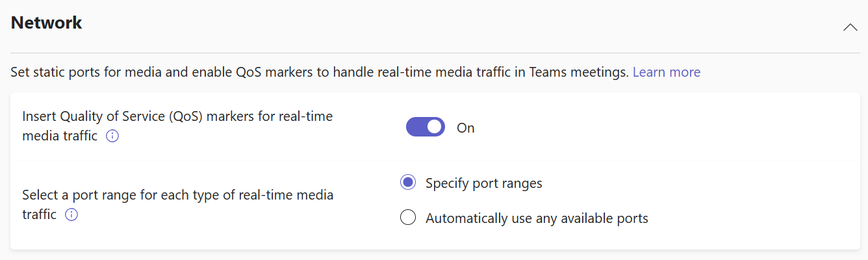Image resolution: width=868 pixels, height=260 pixels.
Task: Click the "Automatically use any available ports" text
Action: tap(537, 218)
